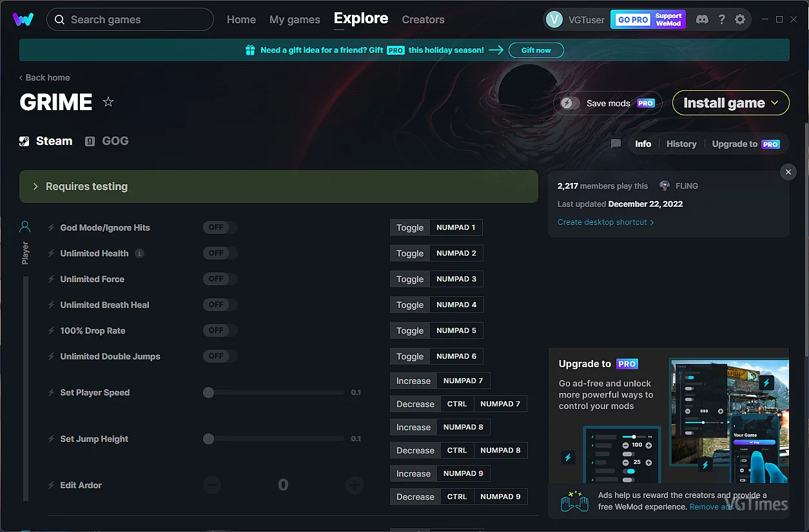Click the God Mode NUMPAD 1 hotkey

point(456,227)
